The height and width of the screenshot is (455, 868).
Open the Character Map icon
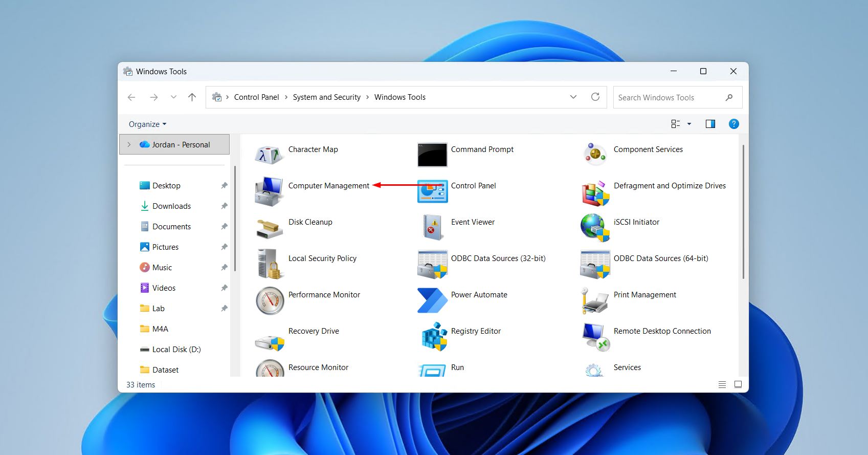point(269,155)
